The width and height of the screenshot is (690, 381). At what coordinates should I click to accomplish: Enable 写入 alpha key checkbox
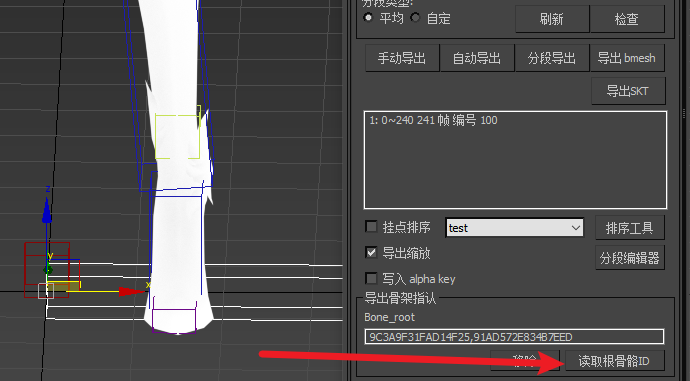point(371,279)
